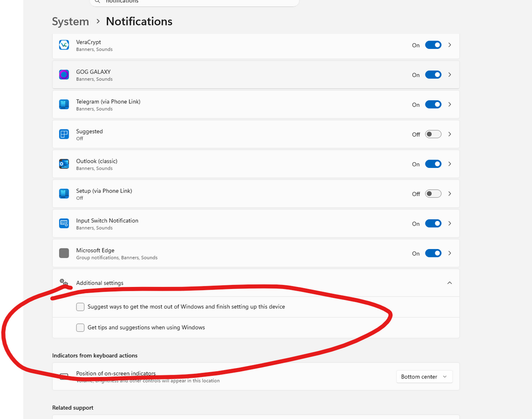Click 'Setup (via Phone Link)' label
The width and height of the screenshot is (532, 419).
point(104,191)
